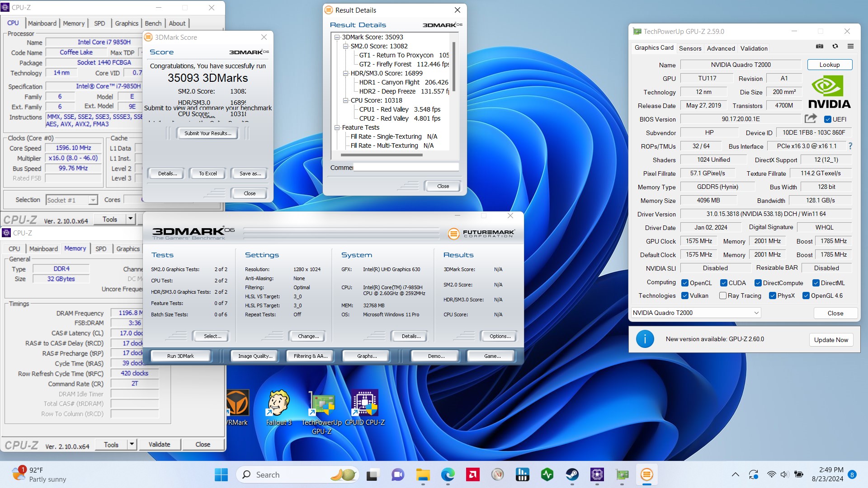868x488 pixels.
Task: Click the Validate button in CPU-Z
Action: [x=160, y=445]
